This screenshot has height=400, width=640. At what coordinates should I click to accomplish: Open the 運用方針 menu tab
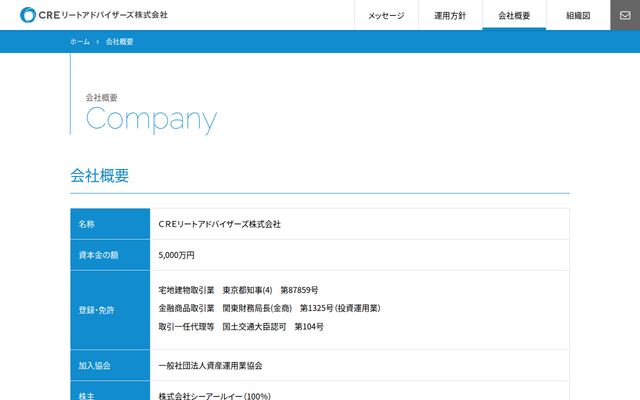(x=450, y=15)
